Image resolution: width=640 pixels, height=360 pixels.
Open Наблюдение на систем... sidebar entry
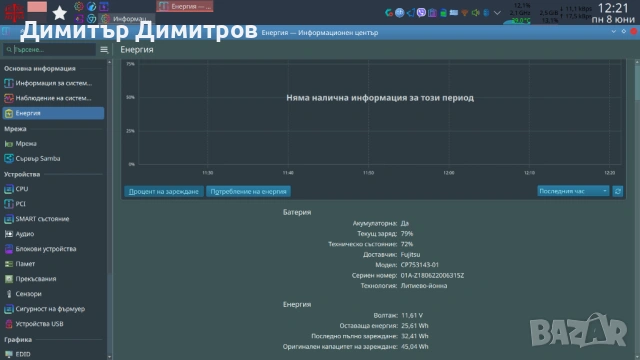pos(53,98)
